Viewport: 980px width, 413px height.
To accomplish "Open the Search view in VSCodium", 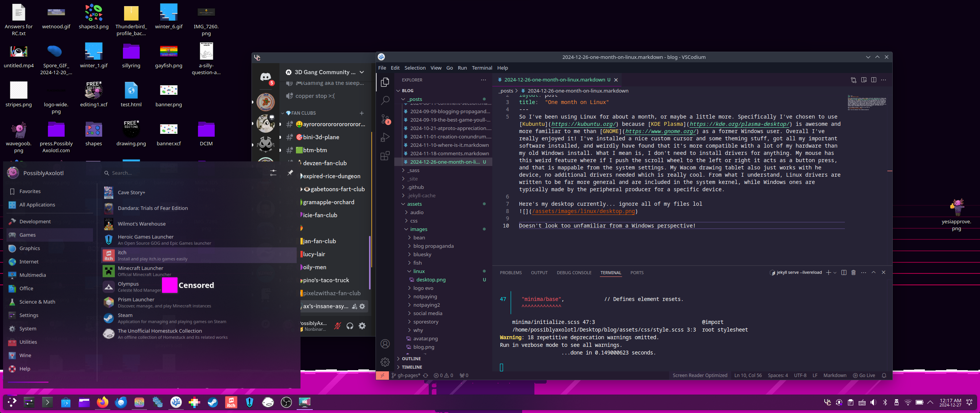I will point(385,100).
